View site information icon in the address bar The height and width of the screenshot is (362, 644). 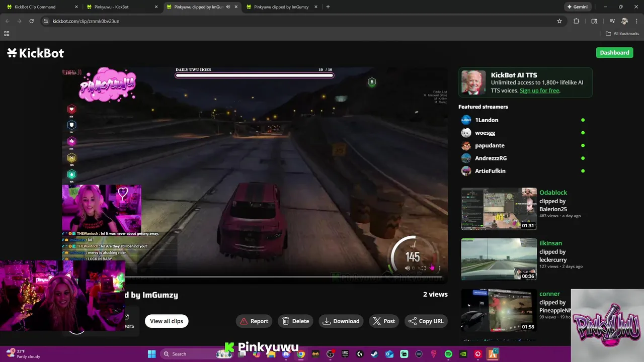pyautogui.click(x=46, y=21)
